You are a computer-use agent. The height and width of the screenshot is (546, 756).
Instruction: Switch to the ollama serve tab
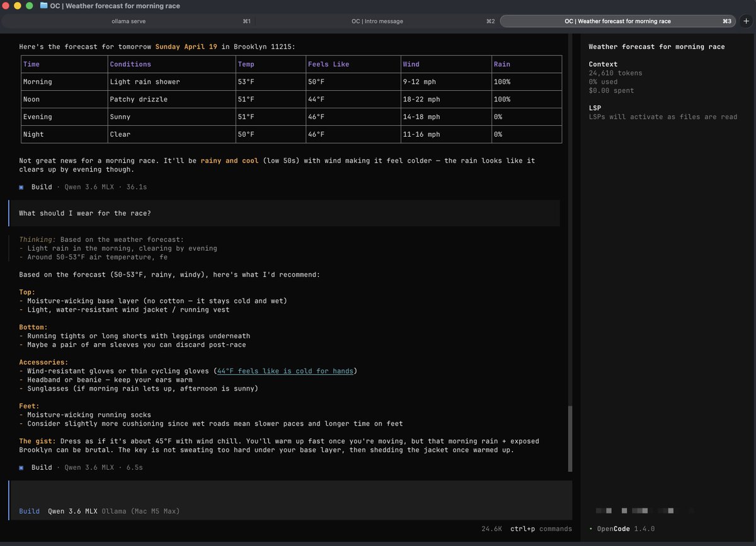pyautogui.click(x=129, y=21)
